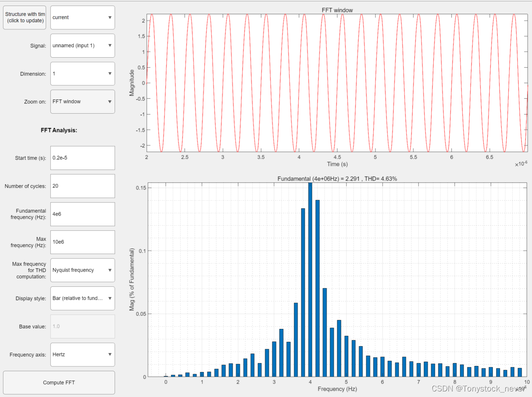This screenshot has width=532, height=397.
Task: Open the structure dropdown showing "current"
Action: tap(82, 17)
